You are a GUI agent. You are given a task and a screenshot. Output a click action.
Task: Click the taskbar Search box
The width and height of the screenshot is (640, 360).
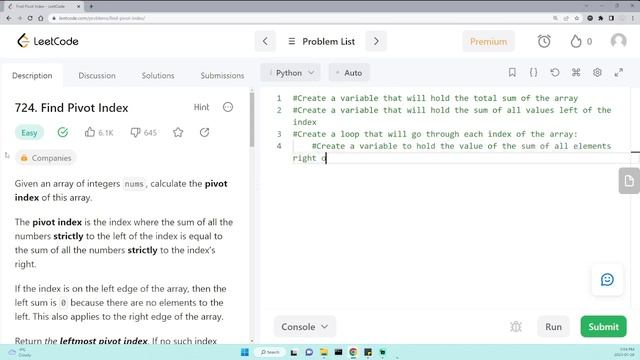[x=270, y=352]
